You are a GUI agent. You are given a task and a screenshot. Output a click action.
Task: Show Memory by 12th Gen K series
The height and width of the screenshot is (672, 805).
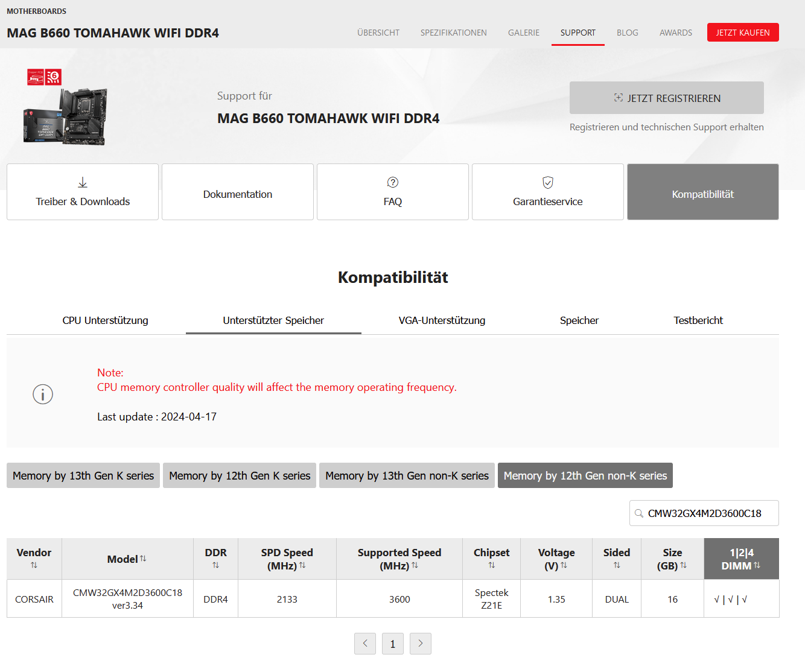coord(240,475)
